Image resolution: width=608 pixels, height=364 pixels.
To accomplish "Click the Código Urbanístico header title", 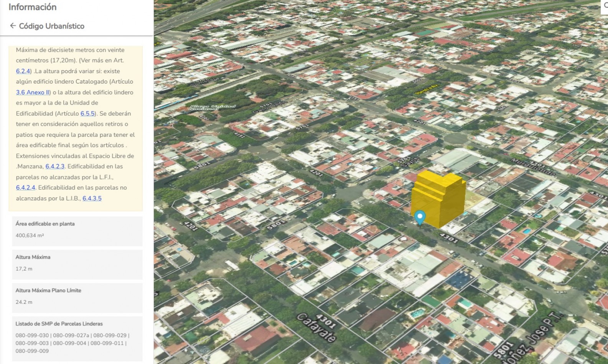I will [51, 26].
